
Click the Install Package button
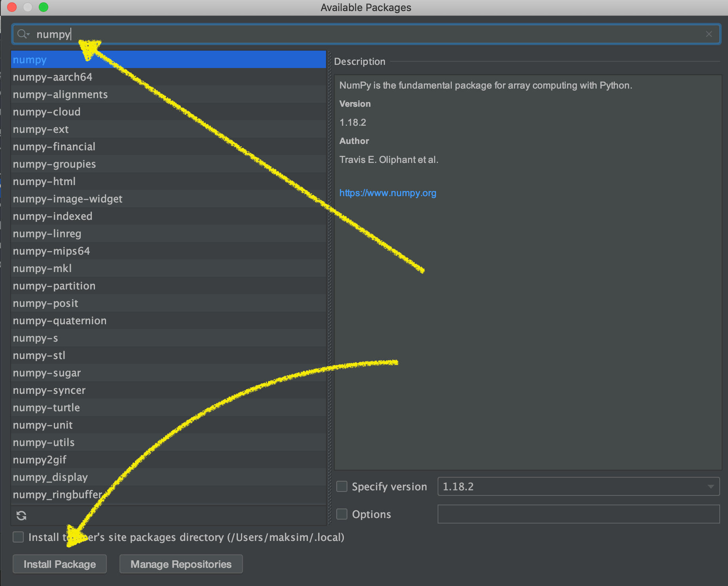point(60,564)
